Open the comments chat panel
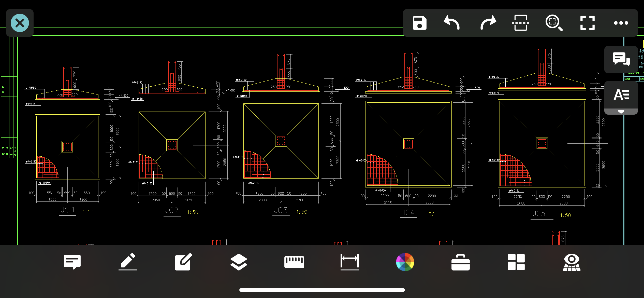 tap(621, 59)
